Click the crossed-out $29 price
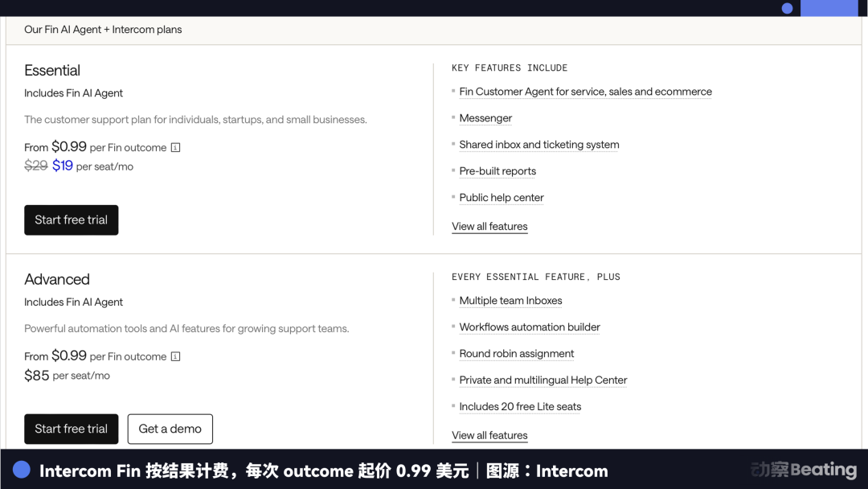868x489 pixels. [x=36, y=166]
